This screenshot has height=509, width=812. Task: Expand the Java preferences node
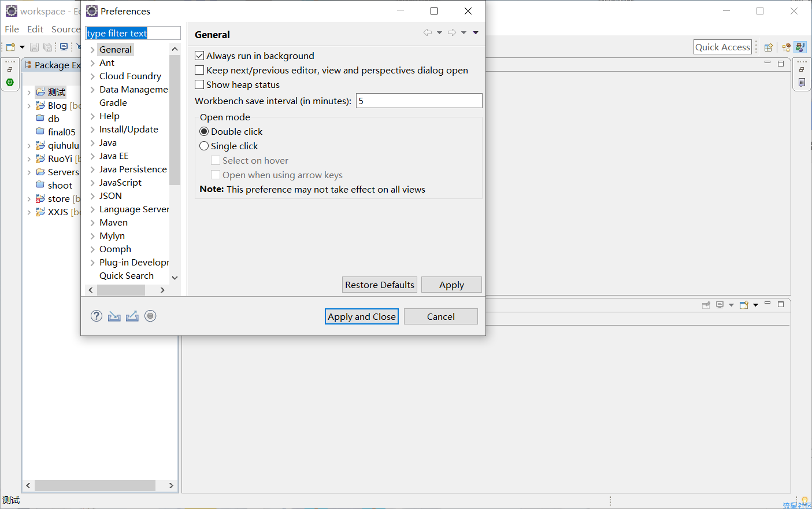tap(92, 143)
